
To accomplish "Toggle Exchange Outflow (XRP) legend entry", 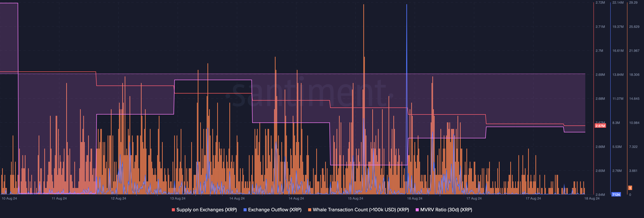I will pos(273,210).
